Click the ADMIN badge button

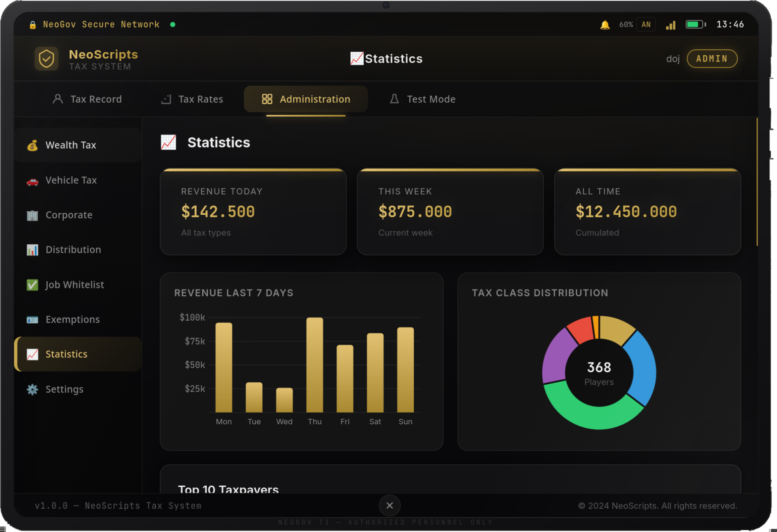pyautogui.click(x=712, y=59)
